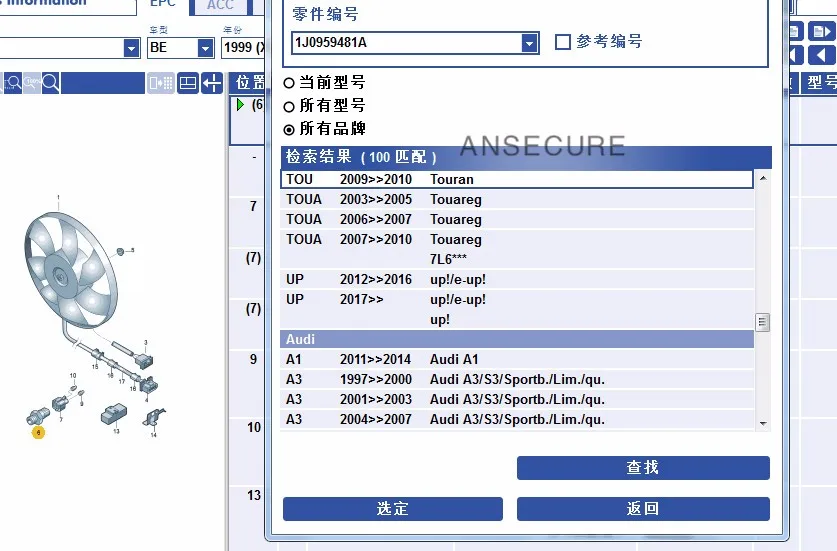Click the relay part 13 in diagram
The image size is (837, 551).
tap(114, 415)
